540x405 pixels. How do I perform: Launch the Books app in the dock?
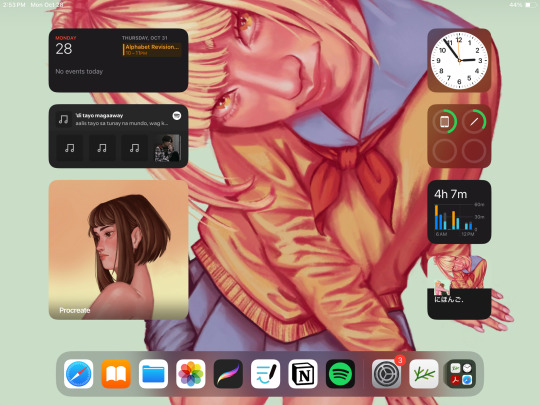(x=116, y=374)
